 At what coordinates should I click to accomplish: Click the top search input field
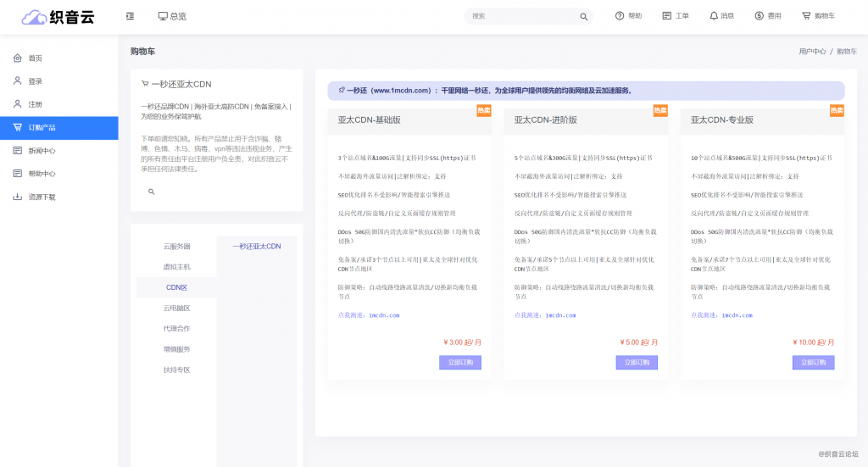click(x=523, y=16)
